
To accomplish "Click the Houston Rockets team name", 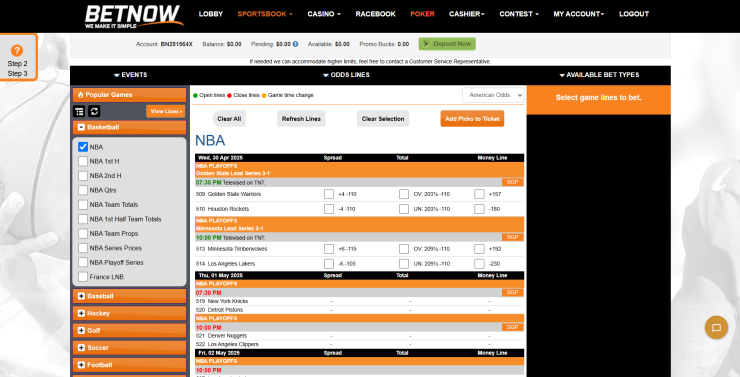I will [228, 209].
